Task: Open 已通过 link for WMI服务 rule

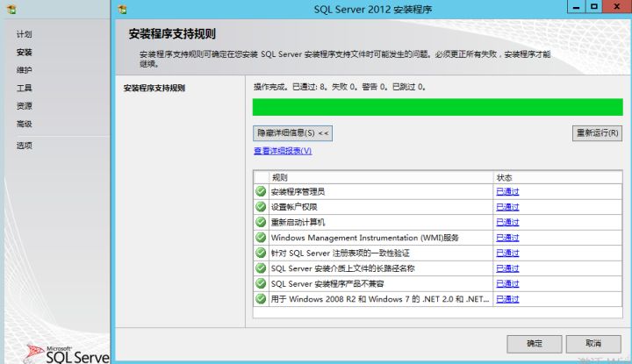Action: [x=507, y=238]
